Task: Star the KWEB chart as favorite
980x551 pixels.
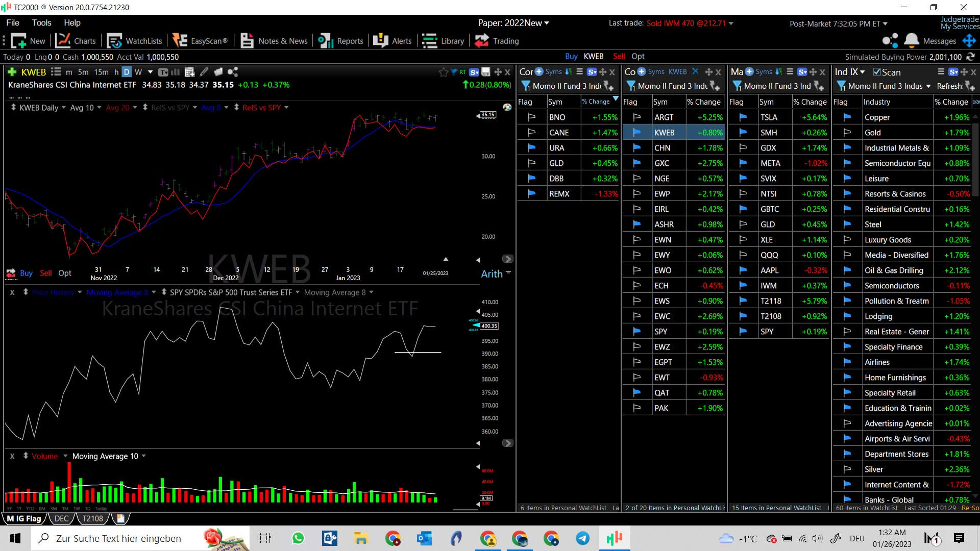Action: 443,72
